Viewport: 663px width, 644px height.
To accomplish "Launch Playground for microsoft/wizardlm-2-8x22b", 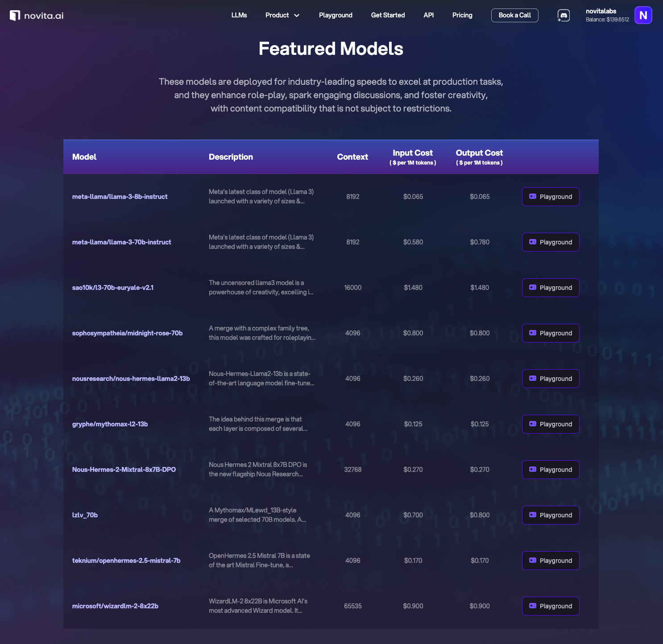I will click(551, 606).
